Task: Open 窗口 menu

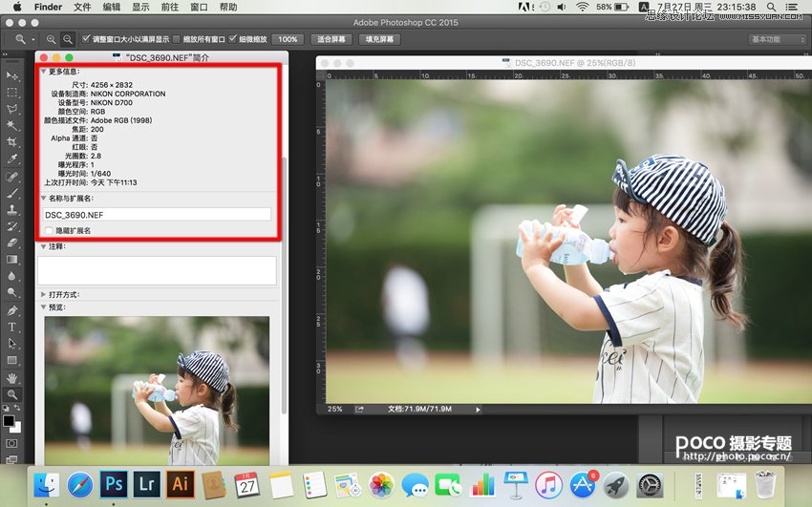Action: coord(199,7)
